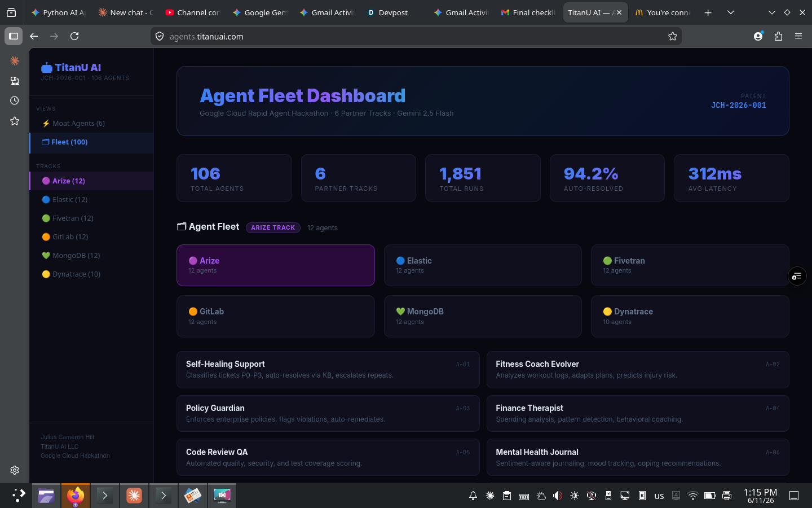Bookmark this page with the address bar star
This screenshot has height=508, width=812.
[x=673, y=36]
